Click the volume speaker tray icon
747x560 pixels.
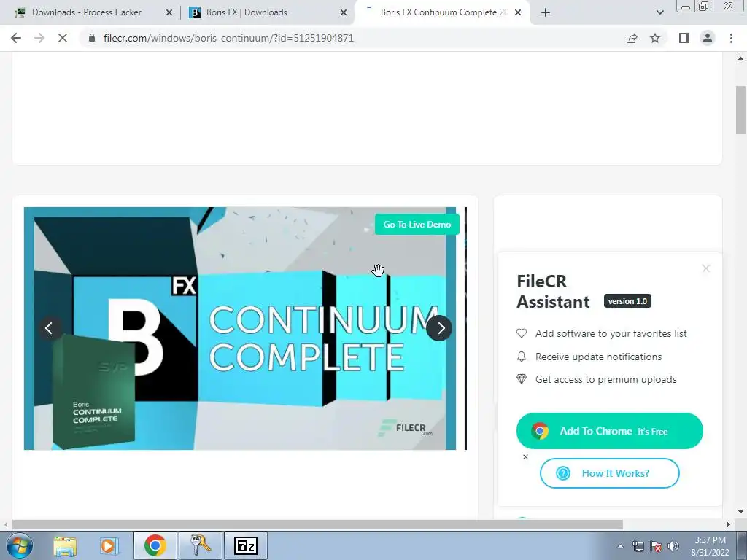[673, 546]
